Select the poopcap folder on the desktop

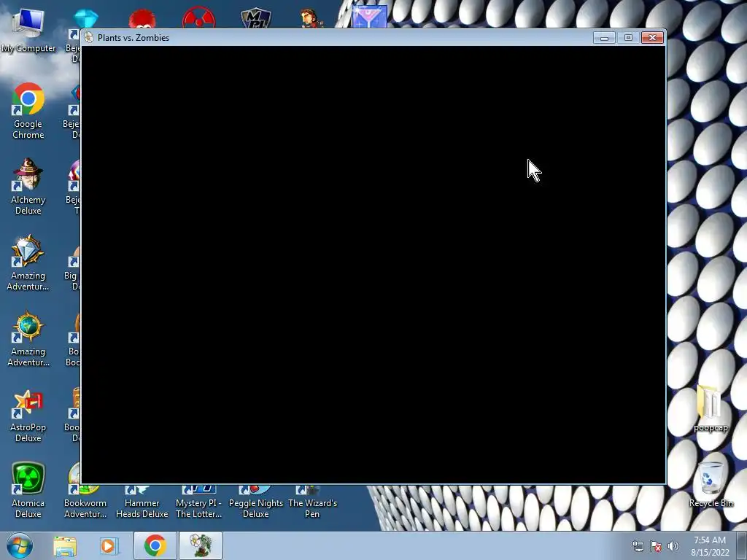pos(711,410)
